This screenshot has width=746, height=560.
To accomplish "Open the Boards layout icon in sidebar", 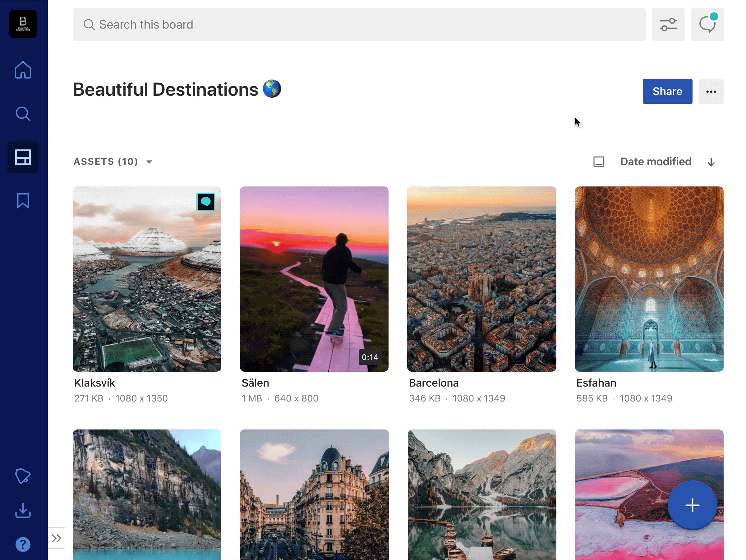I will [x=23, y=158].
